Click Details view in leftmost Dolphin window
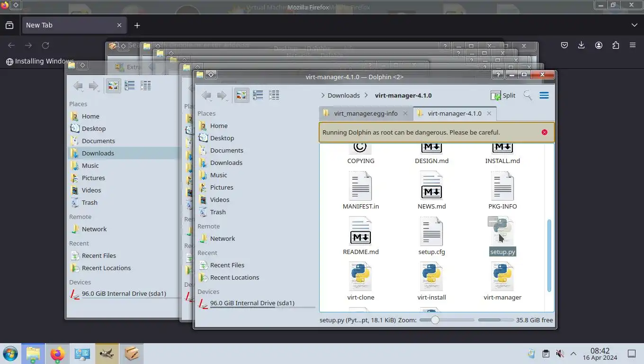 pos(146,86)
